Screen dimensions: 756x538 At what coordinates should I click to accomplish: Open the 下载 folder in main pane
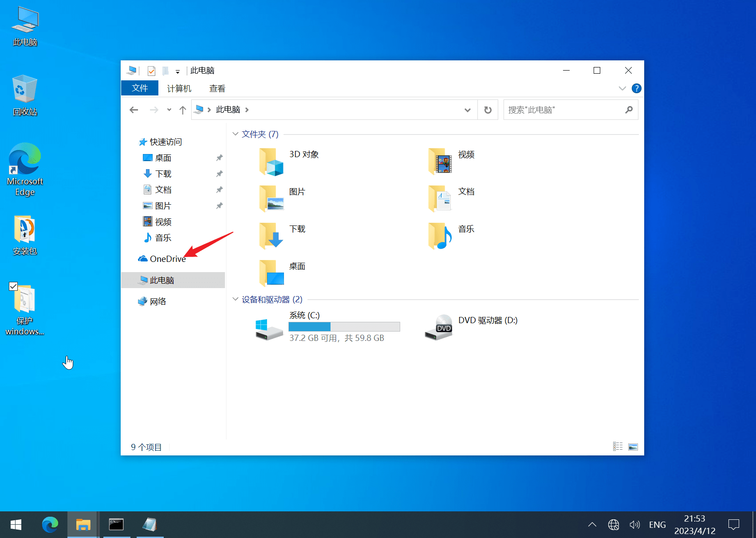[271, 236]
